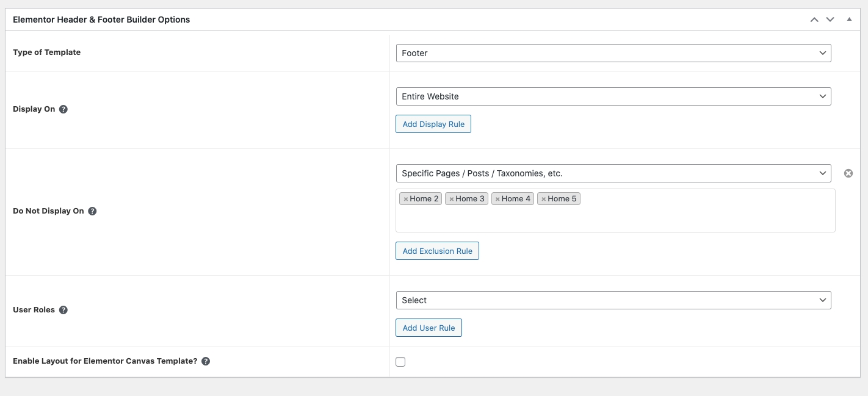Open the Specific Pages / Posts / Taxonomies dropdown
This screenshot has width=868, height=396.
pos(613,173)
